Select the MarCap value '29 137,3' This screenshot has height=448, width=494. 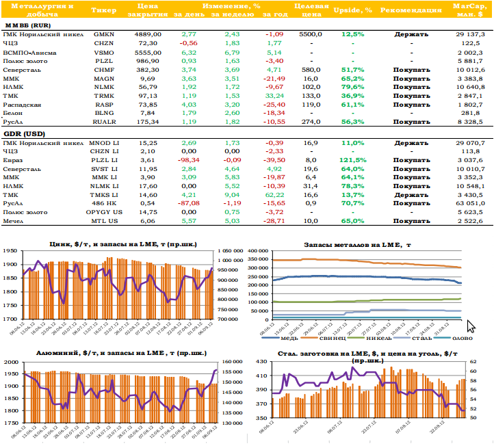(470, 34)
